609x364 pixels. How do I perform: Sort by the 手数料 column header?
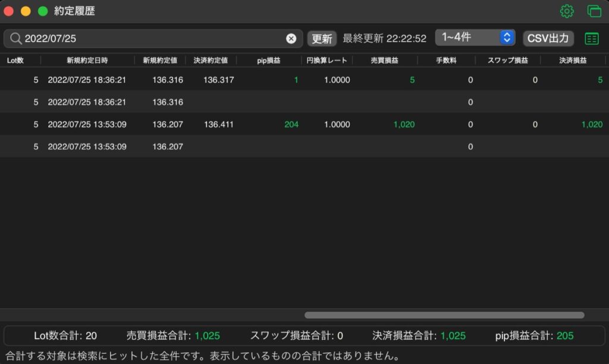click(446, 60)
